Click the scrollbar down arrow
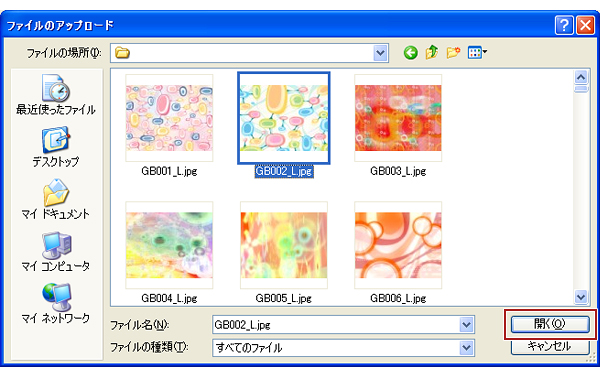This screenshot has height=385, width=600. (x=581, y=297)
